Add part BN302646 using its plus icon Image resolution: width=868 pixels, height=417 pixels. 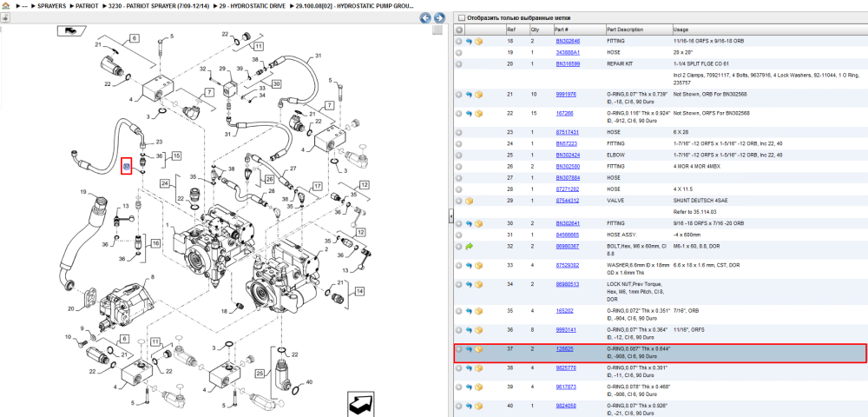[x=459, y=41]
